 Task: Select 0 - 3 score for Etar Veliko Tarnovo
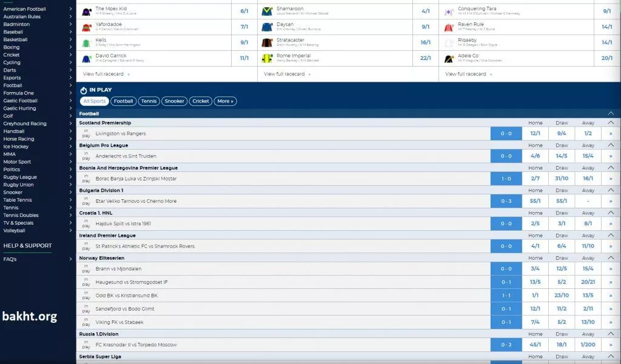coord(506,201)
